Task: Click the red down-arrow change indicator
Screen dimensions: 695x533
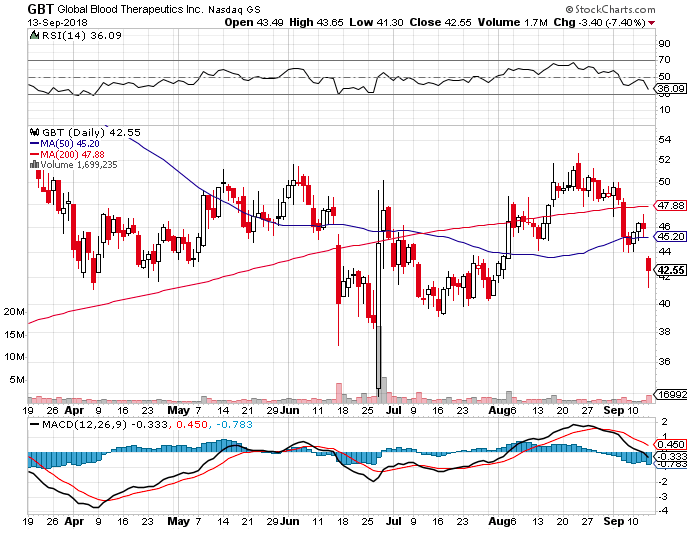Action: [x=651, y=23]
